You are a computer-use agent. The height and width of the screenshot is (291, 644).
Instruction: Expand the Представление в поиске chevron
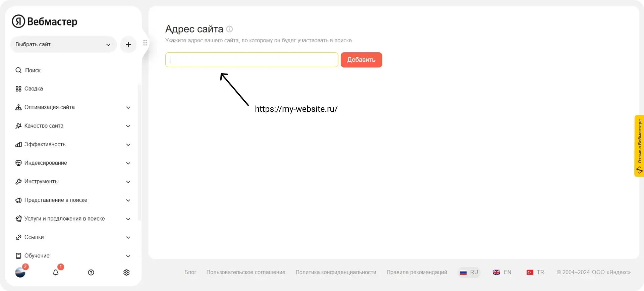(x=128, y=200)
